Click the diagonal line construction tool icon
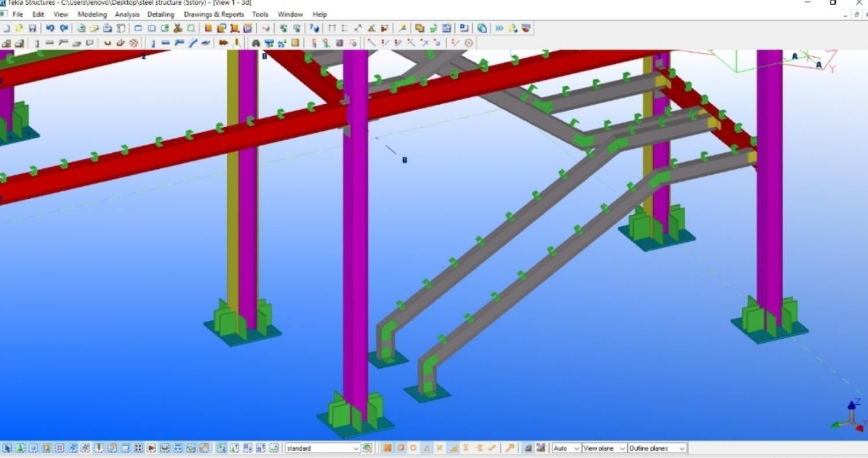This screenshot has height=458, width=868. coord(371,43)
